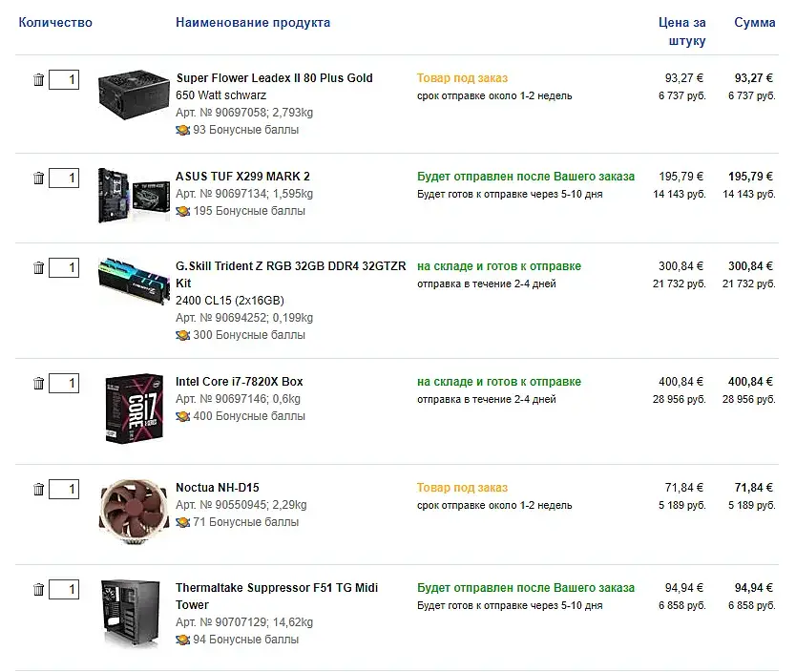Delete the Super Flower Leadex II item

39,80
